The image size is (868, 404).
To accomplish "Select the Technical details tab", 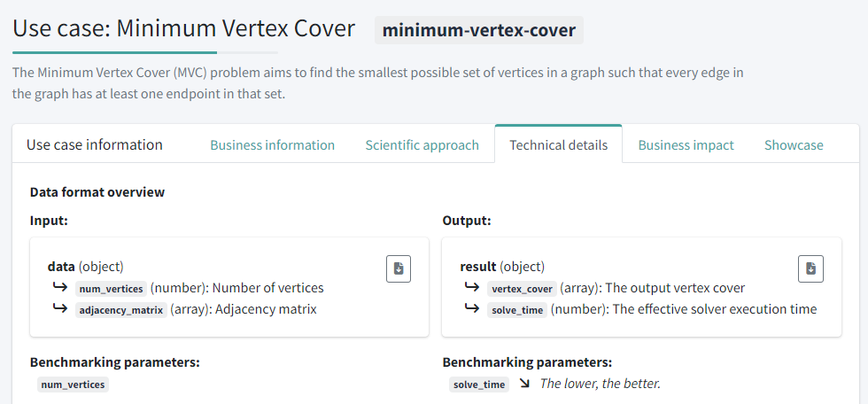I will point(558,145).
